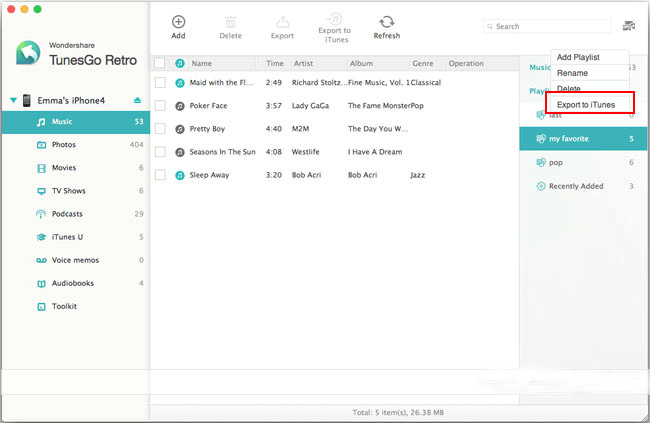Click the Export toolbar icon
This screenshot has width=650, height=423.
(282, 22)
